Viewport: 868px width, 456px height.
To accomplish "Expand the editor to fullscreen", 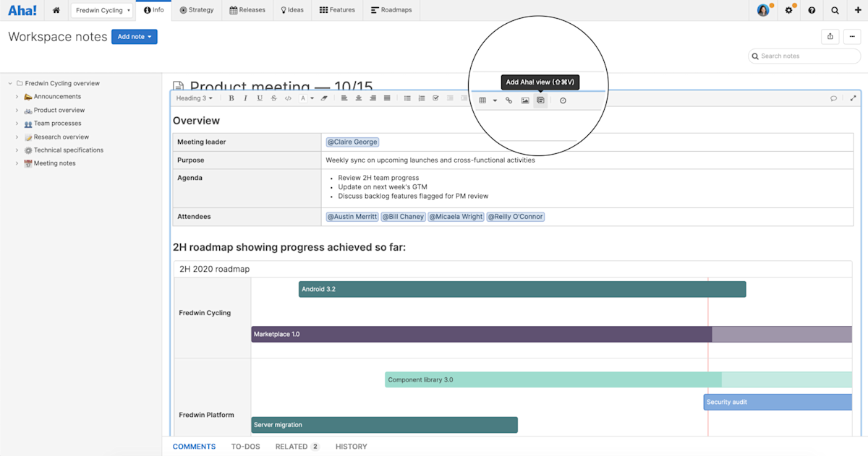I will [x=854, y=98].
